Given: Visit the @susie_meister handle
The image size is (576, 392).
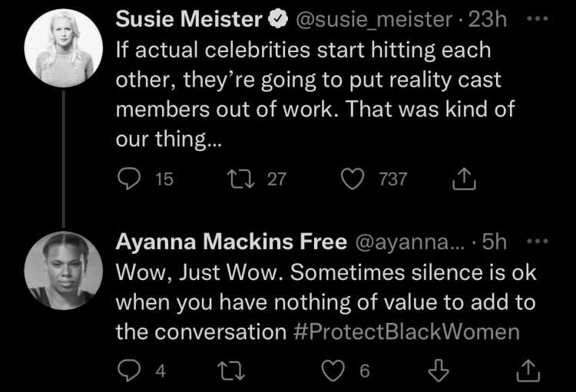Looking at the screenshot, I should click(373, 19).
